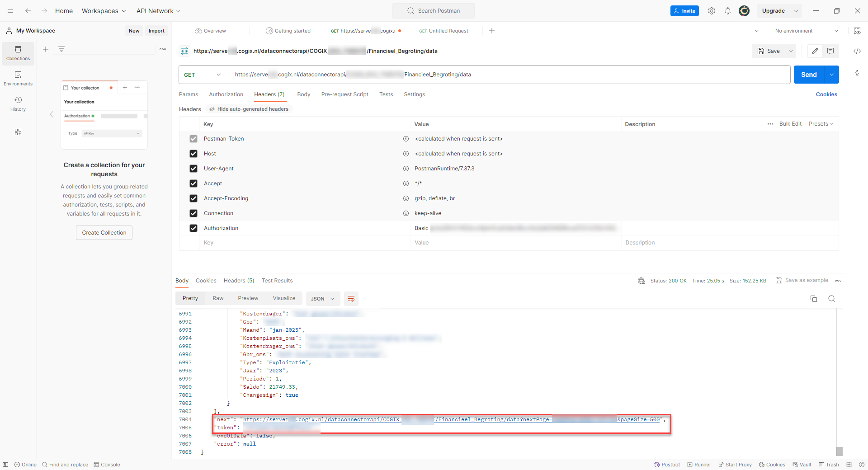
Task: Uncheck the Connection header checkbox
Action: (x=193, y=213)
